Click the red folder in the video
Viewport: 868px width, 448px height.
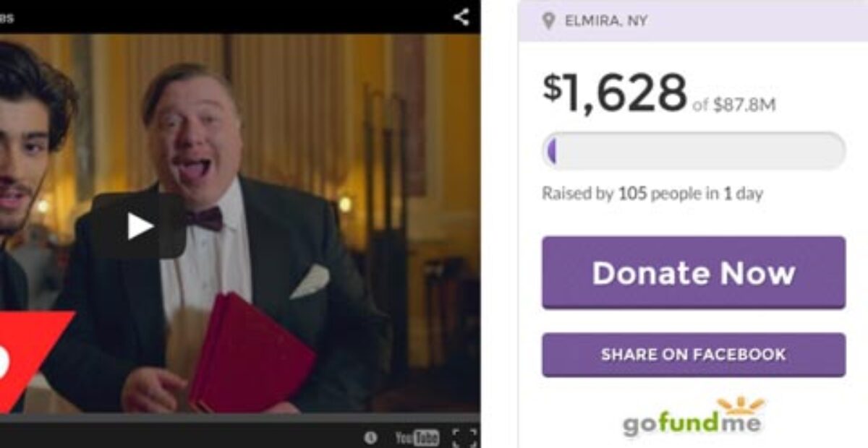(251, 352)
